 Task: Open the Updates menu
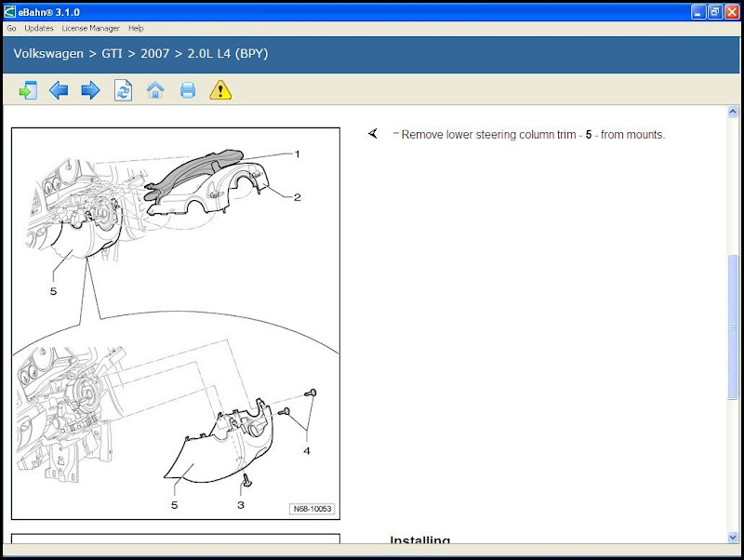click(x=39, y=29)
